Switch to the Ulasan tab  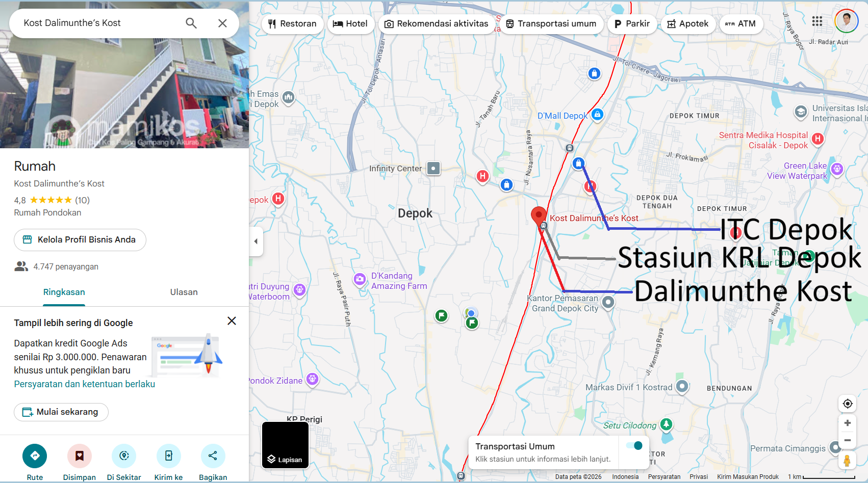point(184,292)
